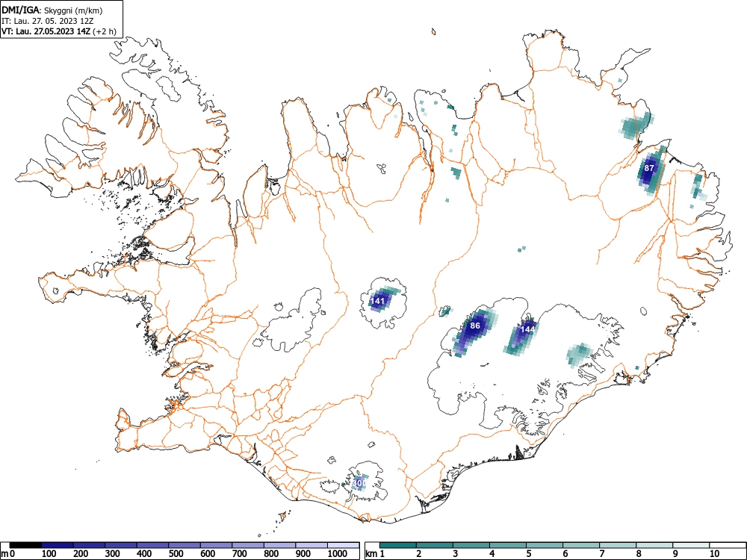
Task: Click the black 0–100 m legend swatch
Action: click(x=25, y=545)
